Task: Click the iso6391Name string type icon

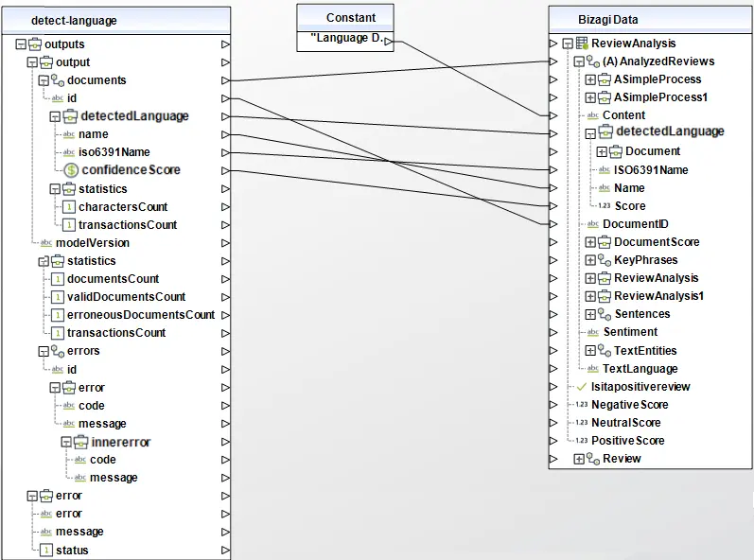Action: [69, 152]
